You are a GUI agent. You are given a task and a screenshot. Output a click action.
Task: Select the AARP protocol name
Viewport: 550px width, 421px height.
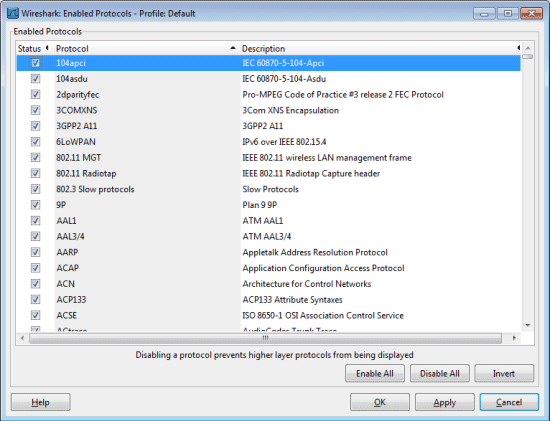coord(67,252)
